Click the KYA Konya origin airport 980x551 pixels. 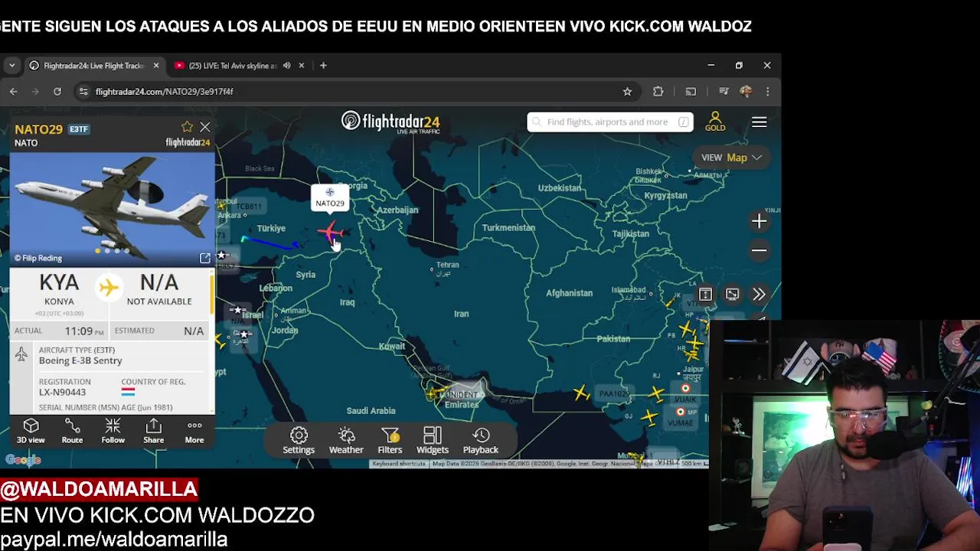[x=59, y=289]
